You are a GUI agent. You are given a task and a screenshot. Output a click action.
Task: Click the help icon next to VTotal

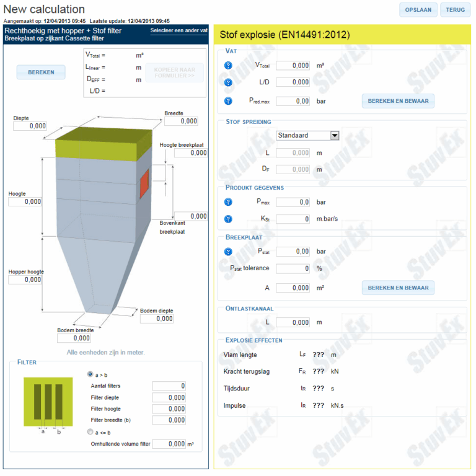click(x=228, y=66)
